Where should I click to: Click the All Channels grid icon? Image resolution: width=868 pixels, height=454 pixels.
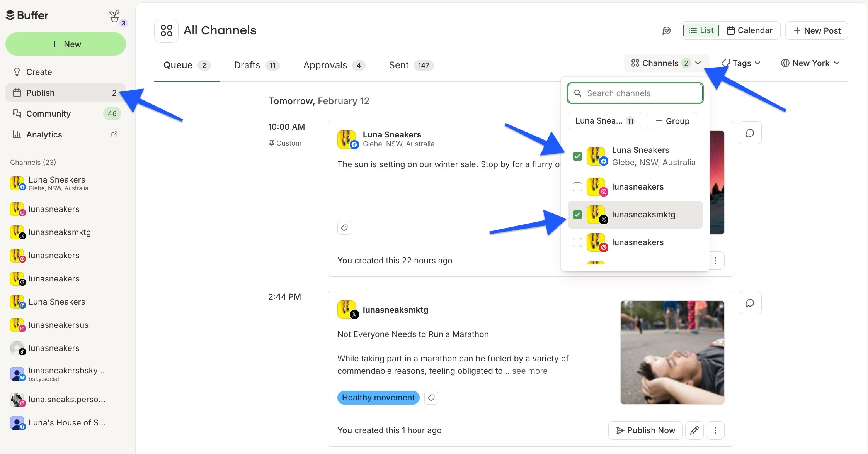[x=166, y=30]
